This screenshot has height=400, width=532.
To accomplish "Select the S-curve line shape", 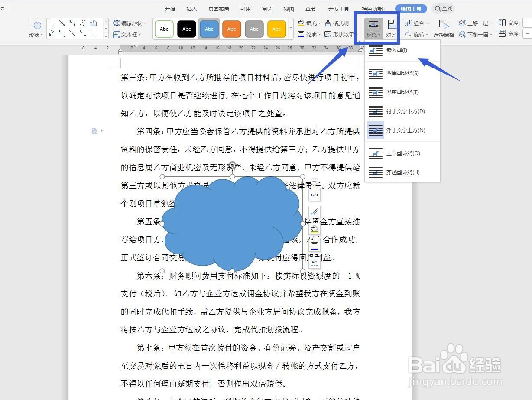I will (83, 23).
